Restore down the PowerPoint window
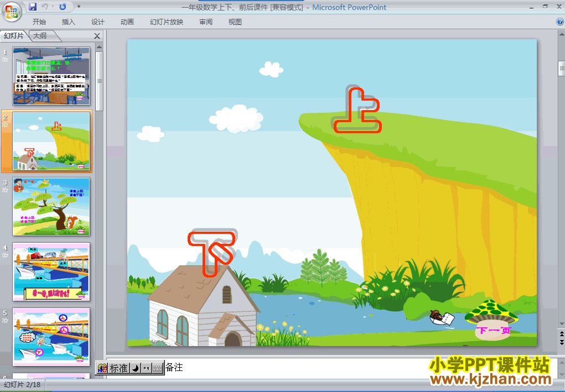 click(x=545, y=7)
